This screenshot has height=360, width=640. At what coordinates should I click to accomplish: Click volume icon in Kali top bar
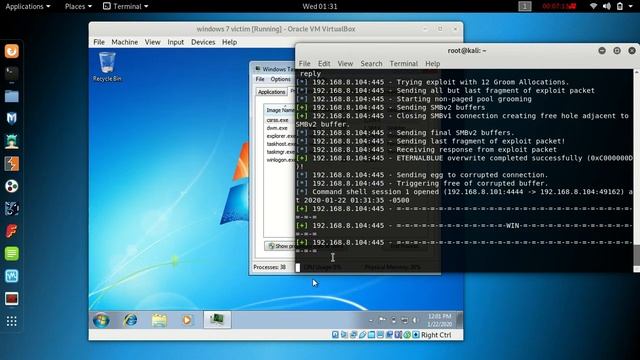pyautogui.click(x=607, y=6)
